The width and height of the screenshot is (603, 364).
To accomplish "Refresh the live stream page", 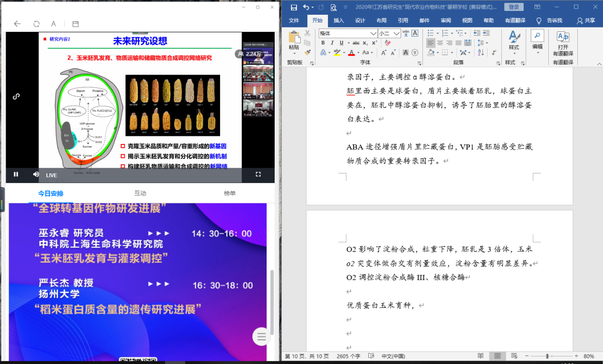I will (x=37, y=24).
